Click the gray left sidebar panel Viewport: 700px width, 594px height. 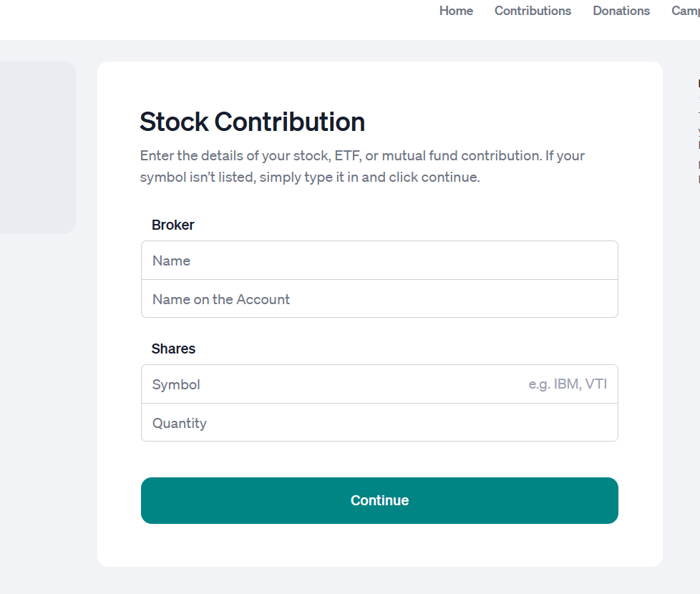(36, 147)
